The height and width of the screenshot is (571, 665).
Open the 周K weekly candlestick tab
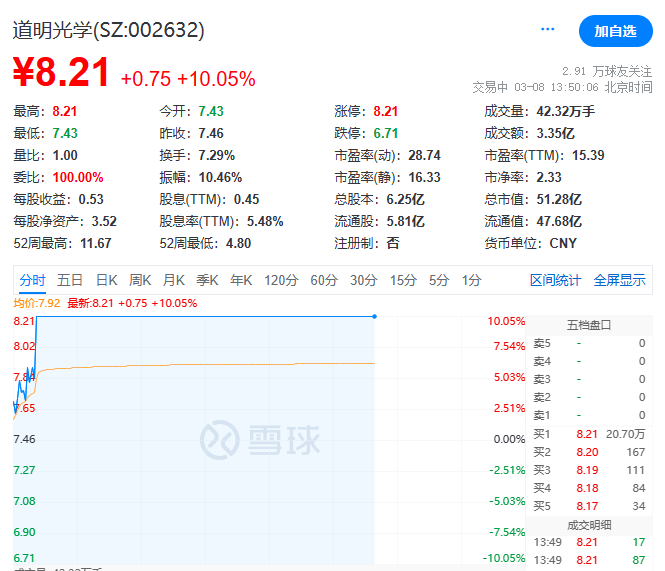140,280
